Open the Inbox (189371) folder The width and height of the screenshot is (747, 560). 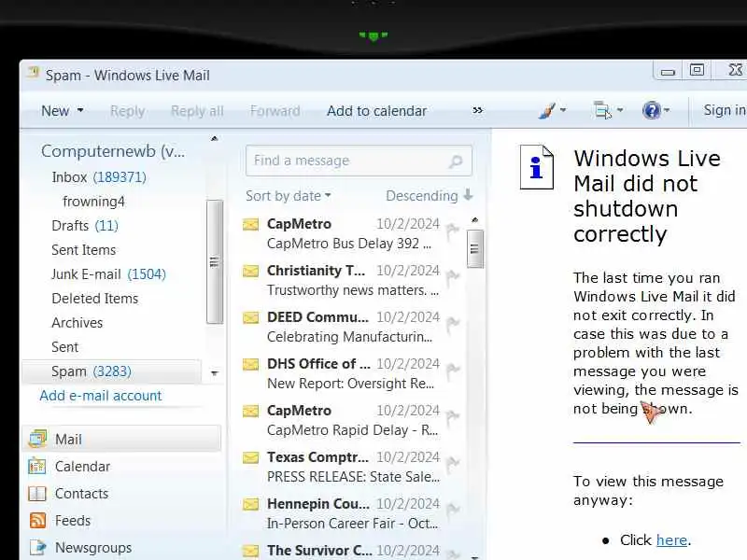click(99, 177)
